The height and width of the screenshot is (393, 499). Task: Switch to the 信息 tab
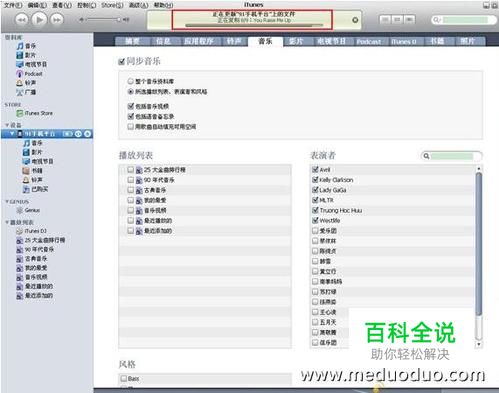pyautogui.click(x=163, y=41)
